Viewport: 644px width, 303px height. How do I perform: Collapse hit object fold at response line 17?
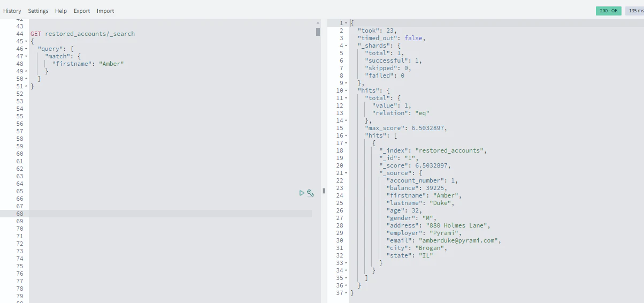pyautogui.click(x=346, y=143)
